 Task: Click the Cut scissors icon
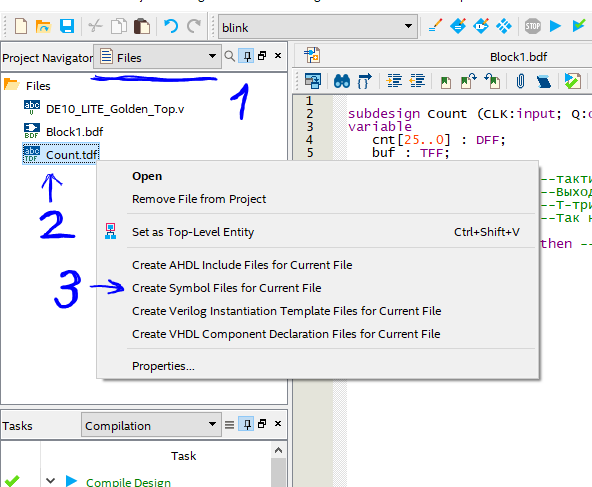tap(96, 26)
